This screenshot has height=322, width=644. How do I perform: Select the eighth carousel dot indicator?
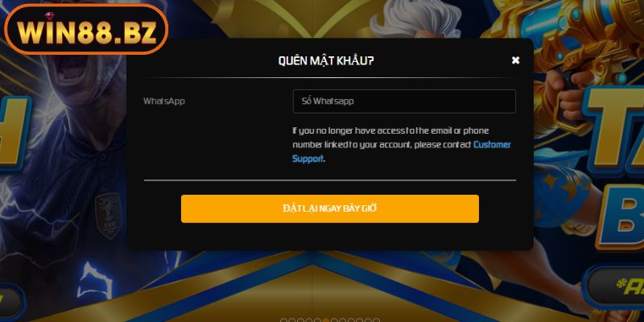(x=343, y=320)
